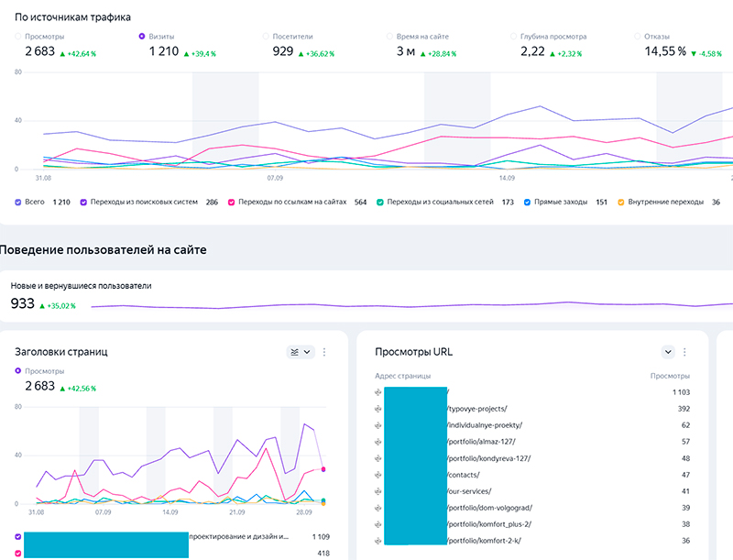Open three-dot menu of Просмотры URL widget

[684, 352]
